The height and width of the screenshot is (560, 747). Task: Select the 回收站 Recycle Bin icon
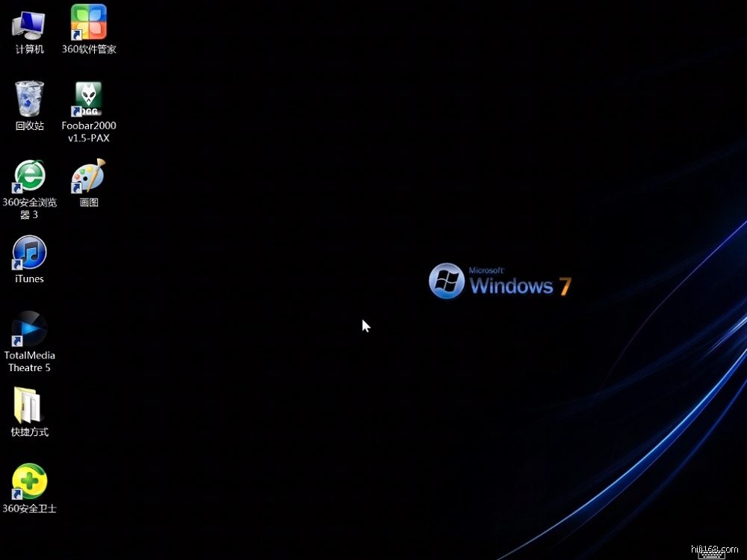tap(29, 99)
